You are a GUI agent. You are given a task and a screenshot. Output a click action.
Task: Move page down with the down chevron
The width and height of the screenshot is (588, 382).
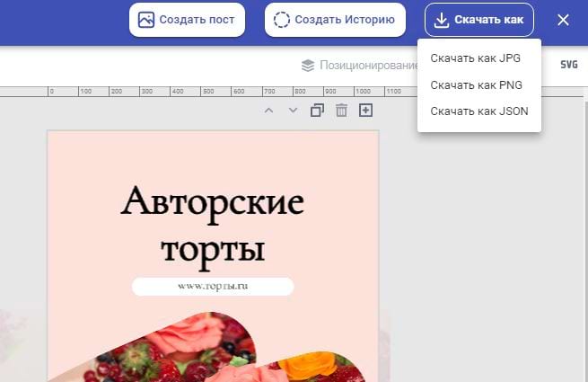(293, 111)
